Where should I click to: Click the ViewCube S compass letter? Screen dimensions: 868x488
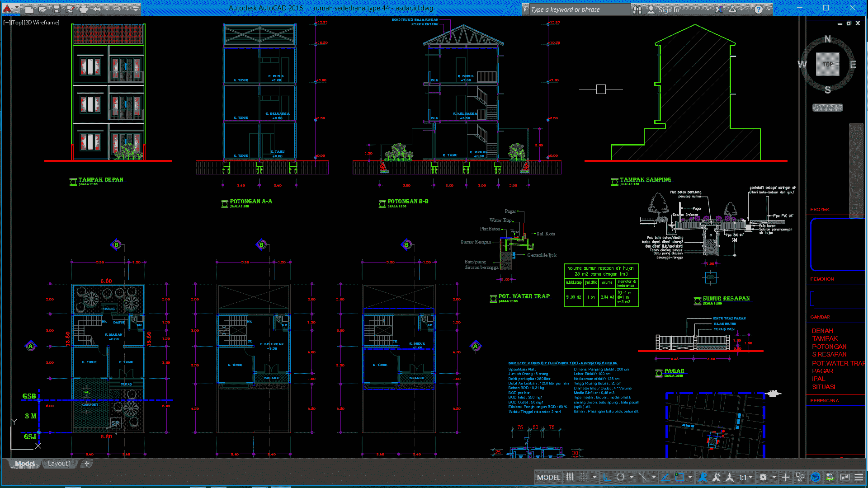click(x=828, y=89)
